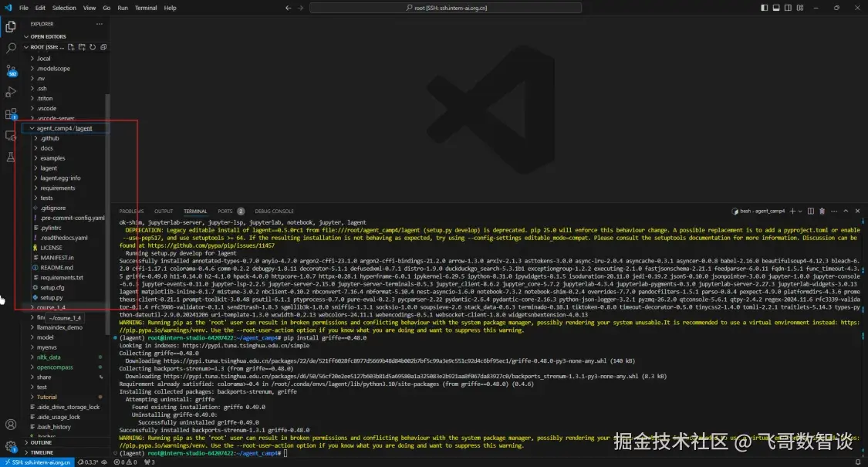
Task: Open the Help menu
Action: pyautogui.click(x=170, y=8)
